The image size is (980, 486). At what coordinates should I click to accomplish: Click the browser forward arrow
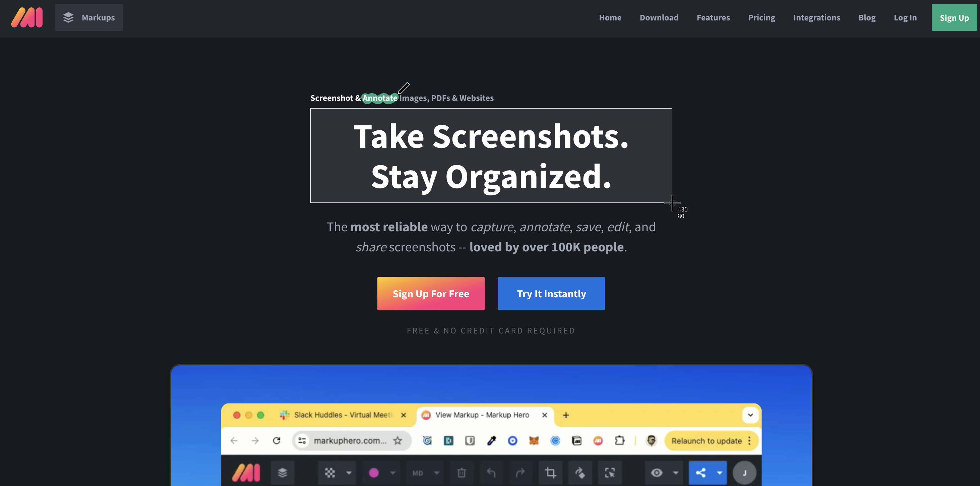point(255,440)
